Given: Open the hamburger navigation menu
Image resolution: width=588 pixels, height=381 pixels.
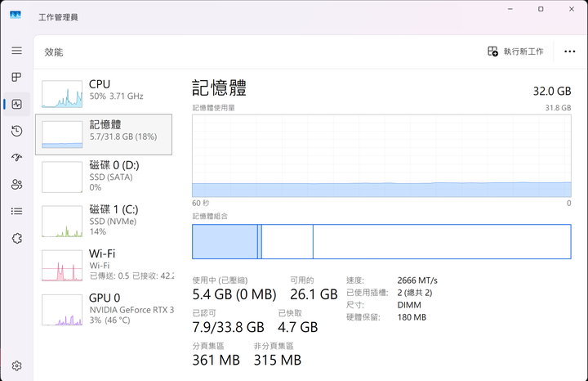Looking at the screenshot, I should (16, 51).
